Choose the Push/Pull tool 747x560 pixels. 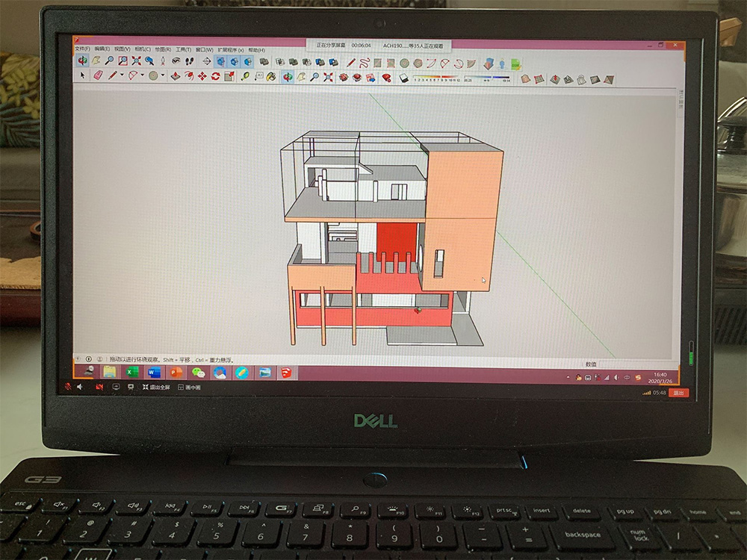coord(175,76)
